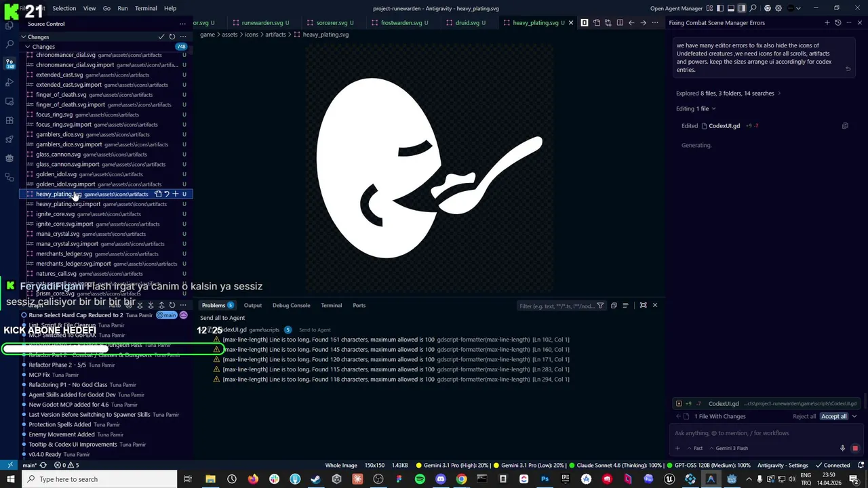
Task: Open the Help menu
Action: point(170,8)
